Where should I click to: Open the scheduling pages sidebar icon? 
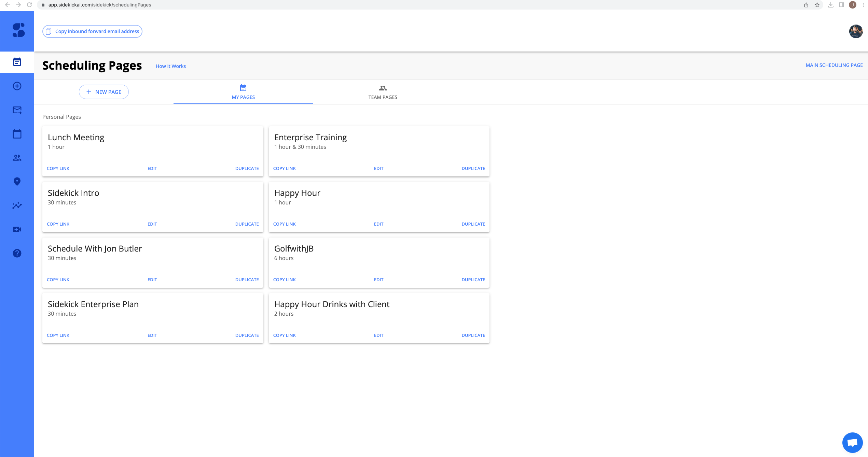click(17, 62)
